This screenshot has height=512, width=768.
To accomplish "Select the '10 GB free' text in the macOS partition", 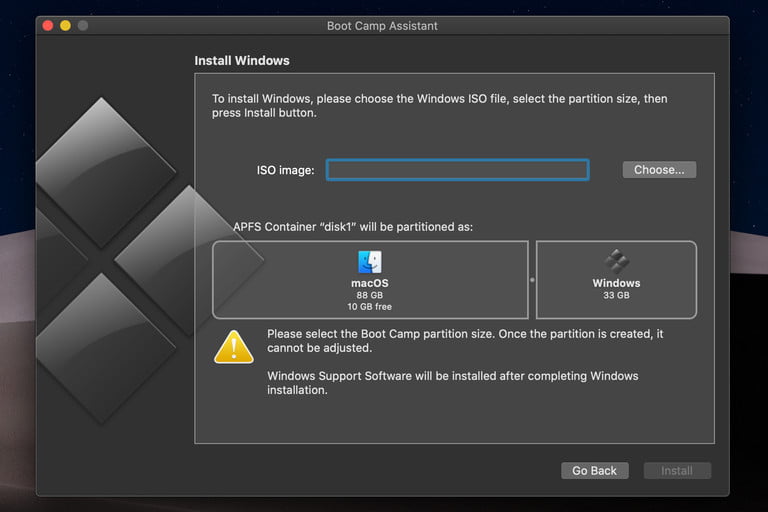I will pyautogui.click(x=369, y=307).
